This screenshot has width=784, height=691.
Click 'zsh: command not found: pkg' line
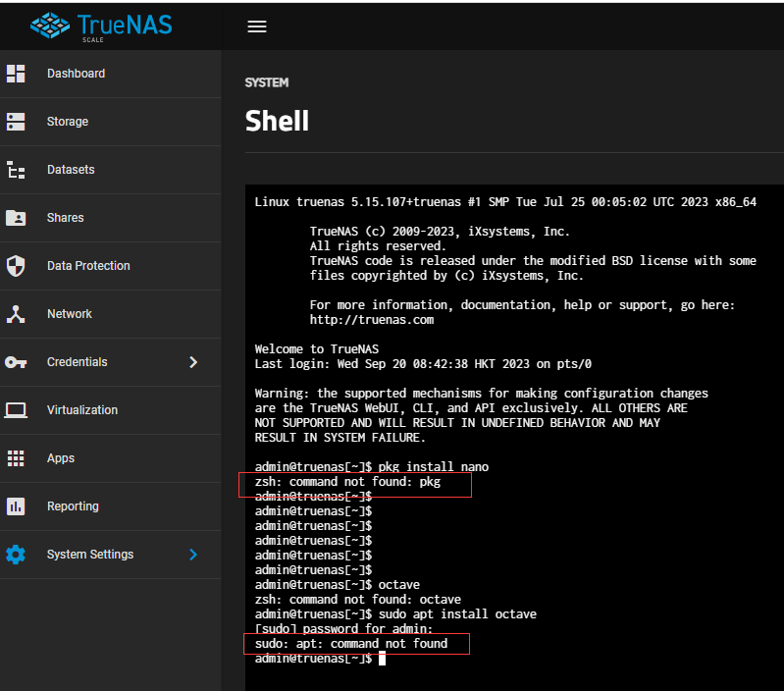click(x=347, y=482)
